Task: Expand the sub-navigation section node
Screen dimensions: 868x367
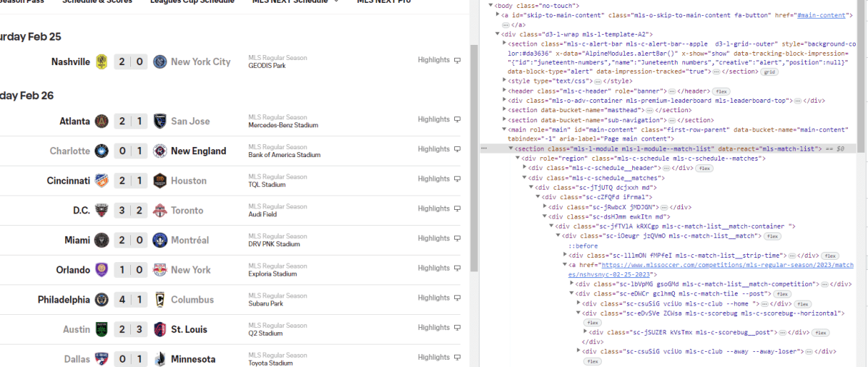Action: click(503, 120)
